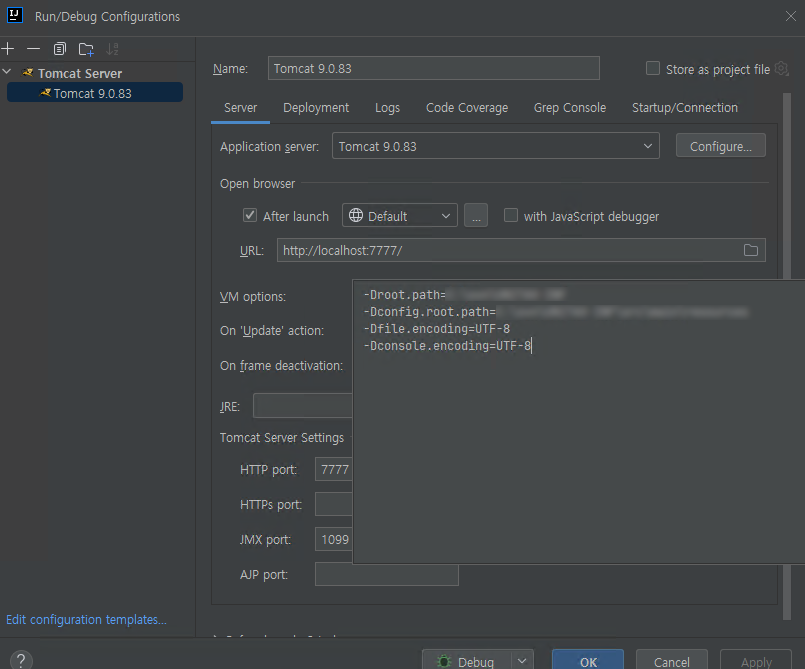The image size is (805, 669).
Task: Click the AJP port field
Action: pyautogui.click(x=387, y=574)
